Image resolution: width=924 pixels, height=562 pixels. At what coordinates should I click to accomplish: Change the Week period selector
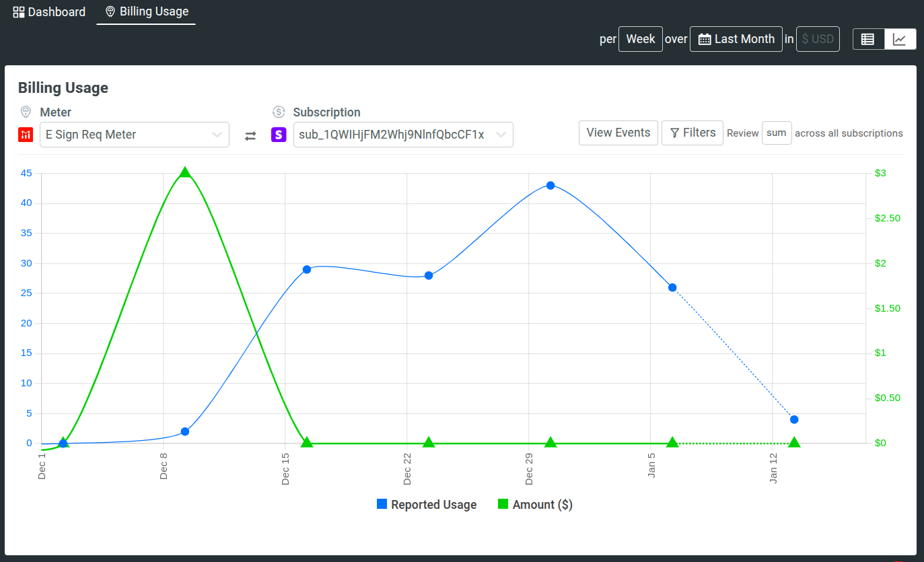point(640,38)
